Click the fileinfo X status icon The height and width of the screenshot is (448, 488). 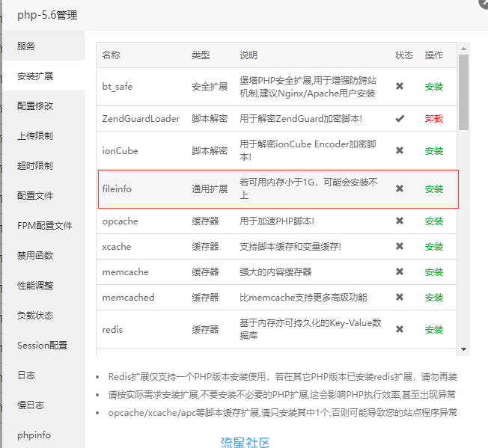400,188
